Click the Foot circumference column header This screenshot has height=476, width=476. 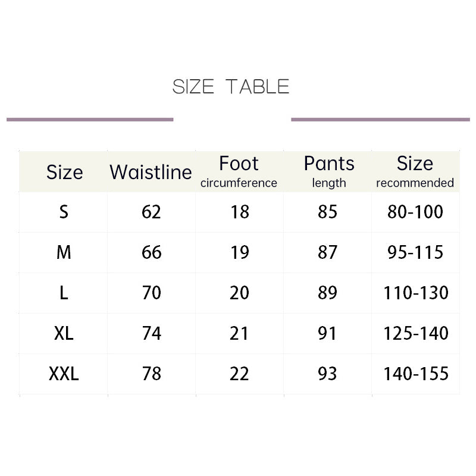[239, 171]
